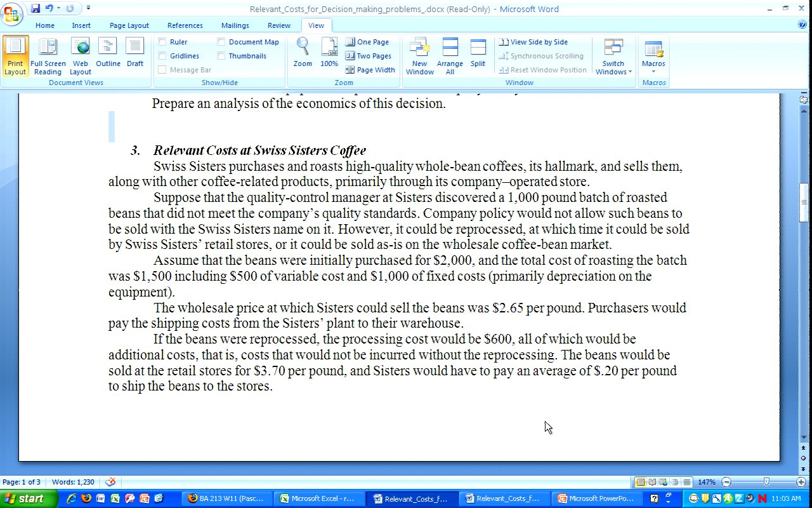
Task: Click the zoom slider in status bar
Action: (x=766, y=482)
